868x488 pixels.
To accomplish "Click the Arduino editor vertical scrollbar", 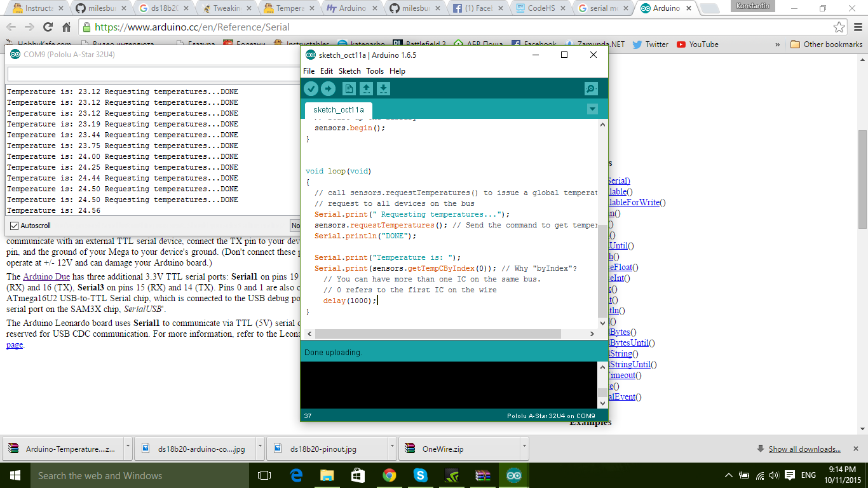I will click(x=602, y=271).
